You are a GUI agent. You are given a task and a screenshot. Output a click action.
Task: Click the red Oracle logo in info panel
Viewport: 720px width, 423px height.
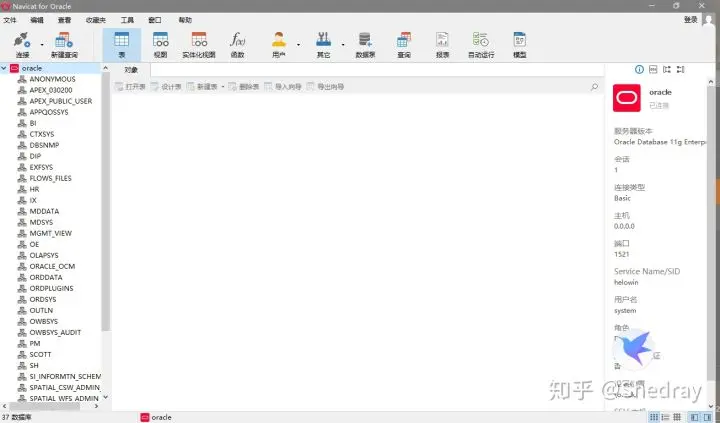coord(626,98)
